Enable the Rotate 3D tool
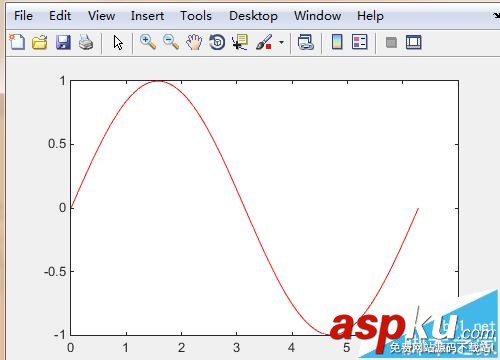This screenshot has height=360, width=500. coord(217,43)
